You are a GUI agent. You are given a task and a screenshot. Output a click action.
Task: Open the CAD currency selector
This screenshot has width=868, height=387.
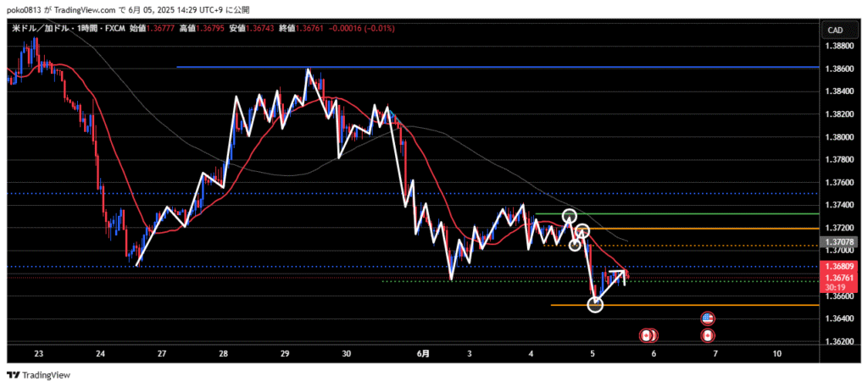coord(834,30)
